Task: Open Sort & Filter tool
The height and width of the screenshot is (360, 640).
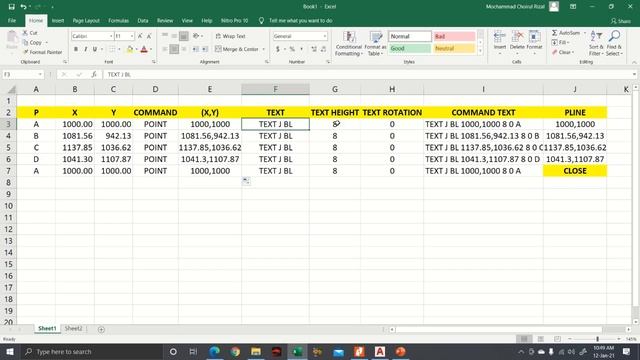Action: tap(596, 44)
